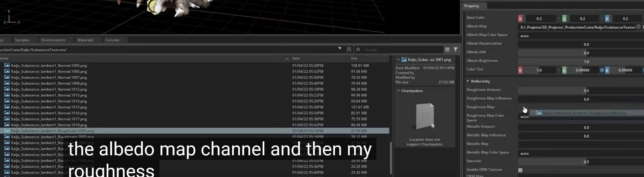644x177 pixels.
Task: Click image icon of Normal.1005.png
Action: pyautogui.click(x=7, y=65)
